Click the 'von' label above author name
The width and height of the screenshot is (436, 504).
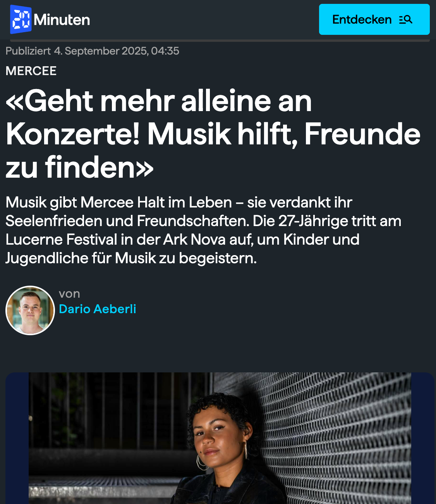point(69,293)
